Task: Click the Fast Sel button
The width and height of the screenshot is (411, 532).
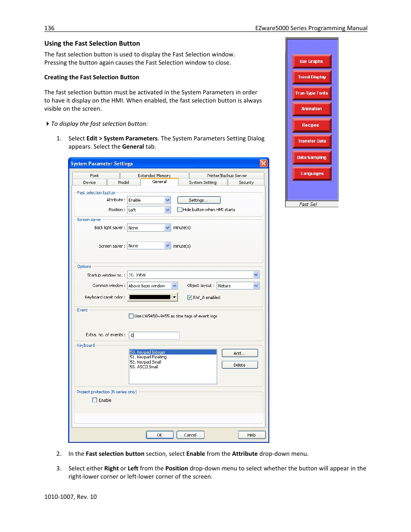Action: (x=312, y=204)
